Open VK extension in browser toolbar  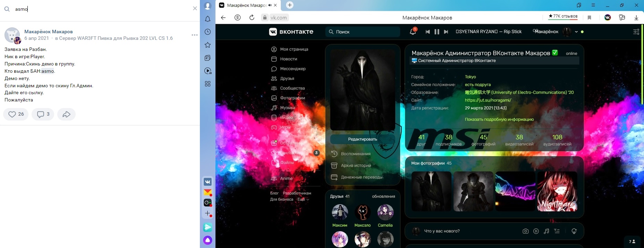[608, 17]
